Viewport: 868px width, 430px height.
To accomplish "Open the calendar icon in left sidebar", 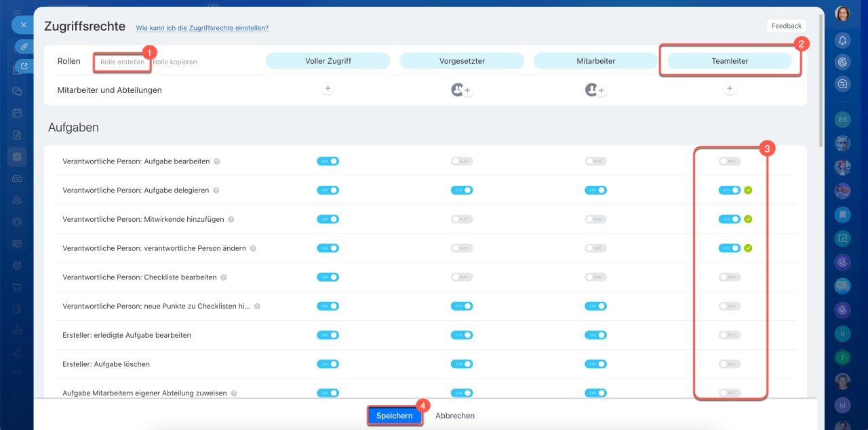I will click(17, 113).
